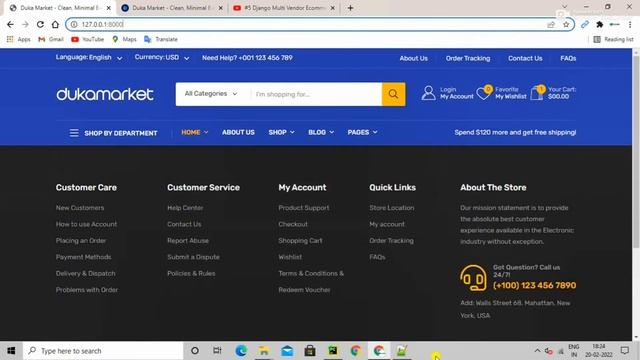Click the Windows taskbar search box
This screenshot has height=360, width=640.
(103, 351)
